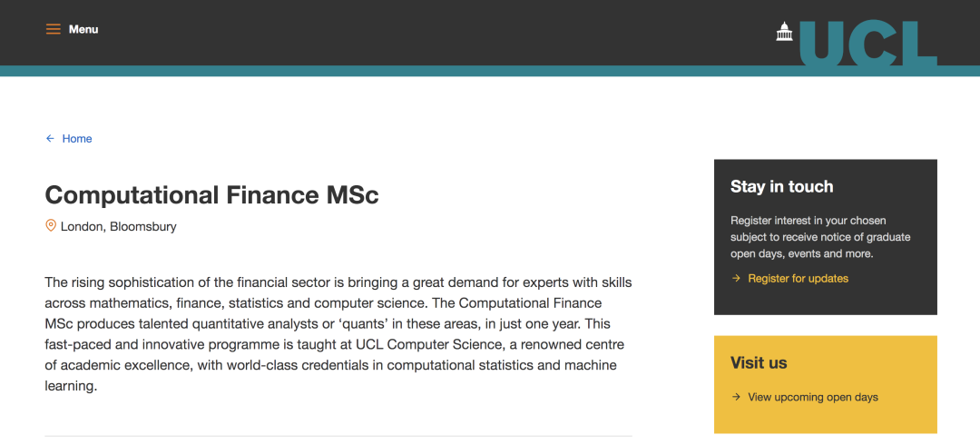
Task: Go back to Home link
Action: pos(77,138)
